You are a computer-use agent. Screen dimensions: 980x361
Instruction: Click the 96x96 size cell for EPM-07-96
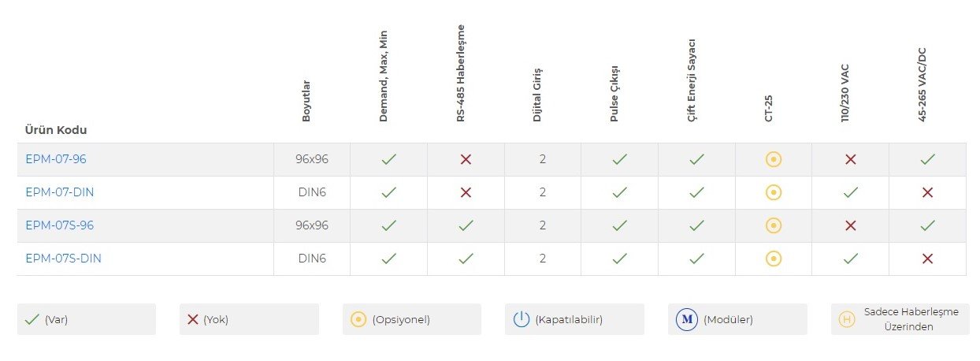coord(312,159)
